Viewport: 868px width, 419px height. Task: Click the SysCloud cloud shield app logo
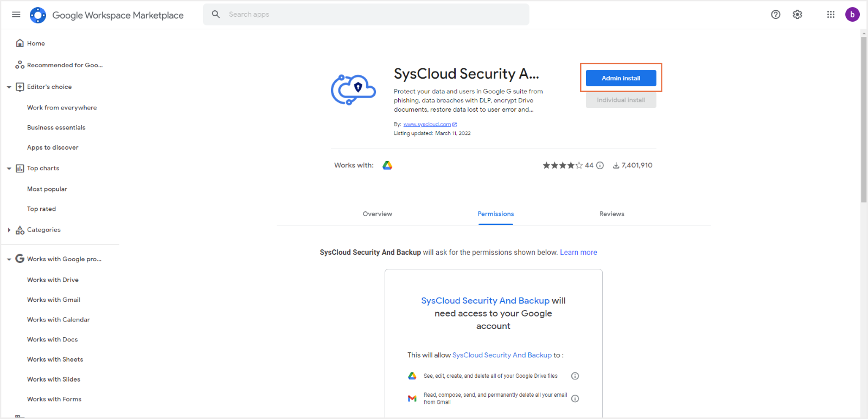click(x=353, y=89)
